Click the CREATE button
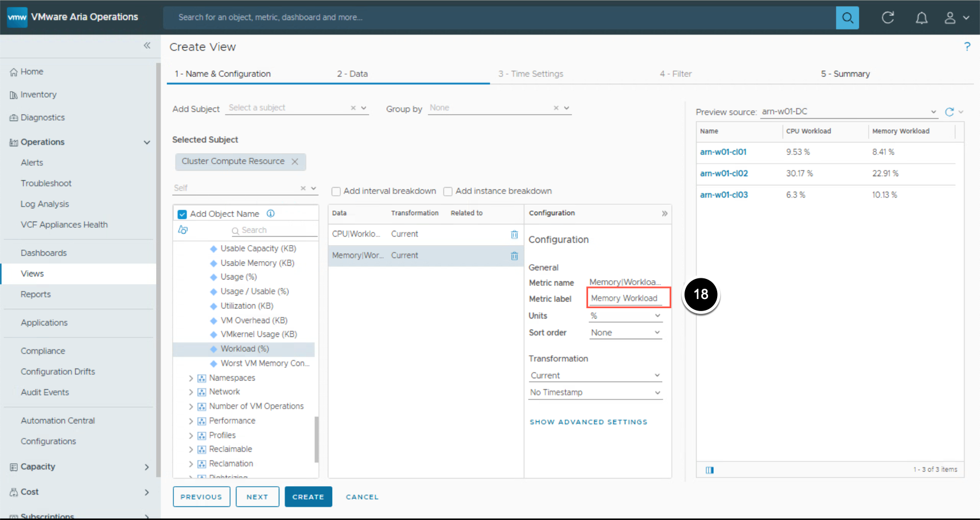This screenshot has height=520, width=980. click(308, 497)
